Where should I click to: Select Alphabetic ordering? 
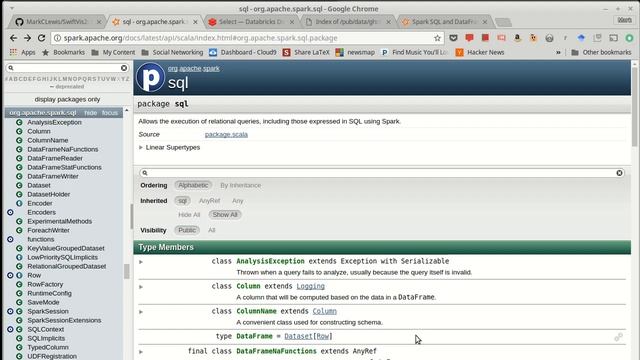tap(193, 185)
